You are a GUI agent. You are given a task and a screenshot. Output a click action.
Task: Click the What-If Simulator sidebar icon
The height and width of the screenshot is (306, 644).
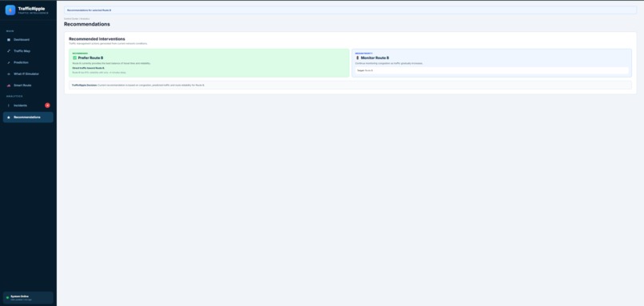coord(9,74)
